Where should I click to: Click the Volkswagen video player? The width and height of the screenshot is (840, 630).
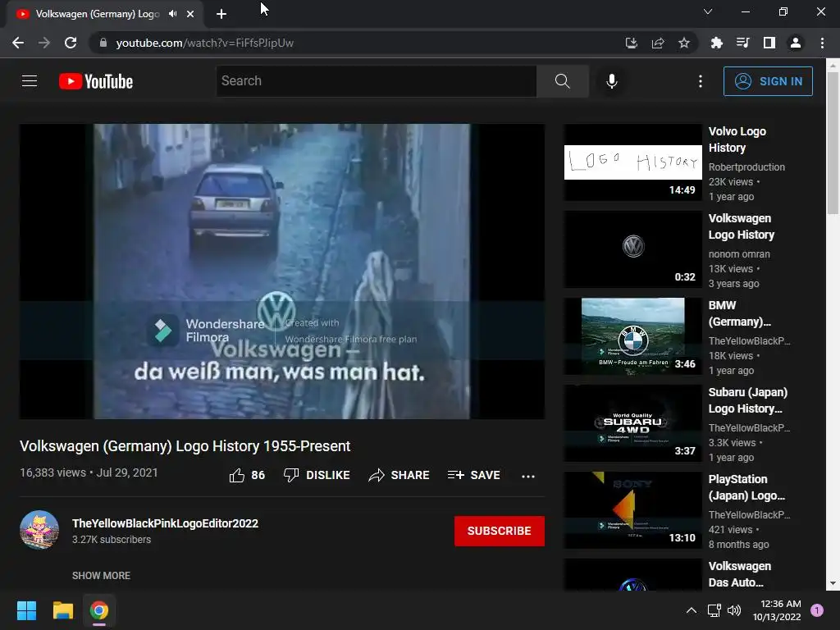coord(282,271)
